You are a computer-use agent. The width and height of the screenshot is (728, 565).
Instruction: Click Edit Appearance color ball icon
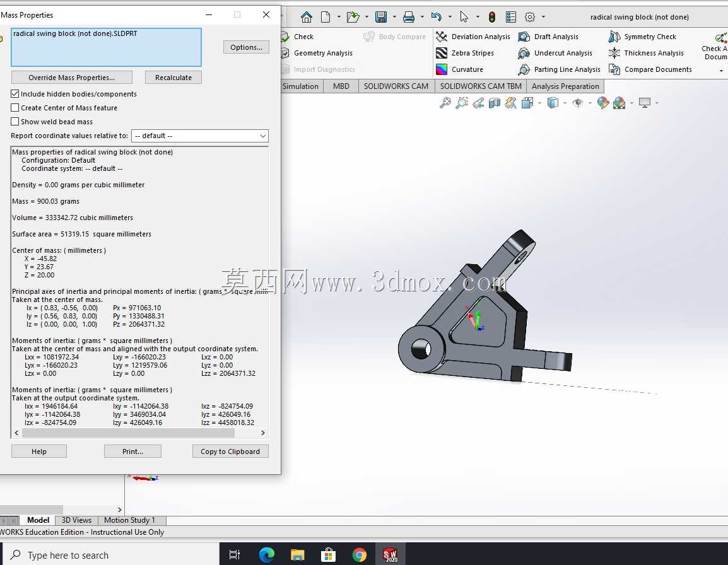[602, 103]
